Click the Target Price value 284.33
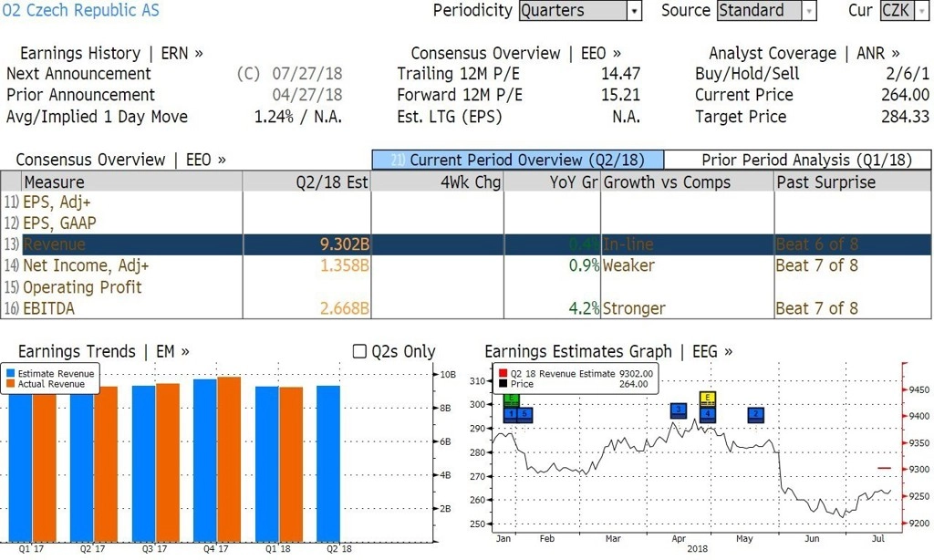This screenshot has height=560, width=934. (905, 116)
